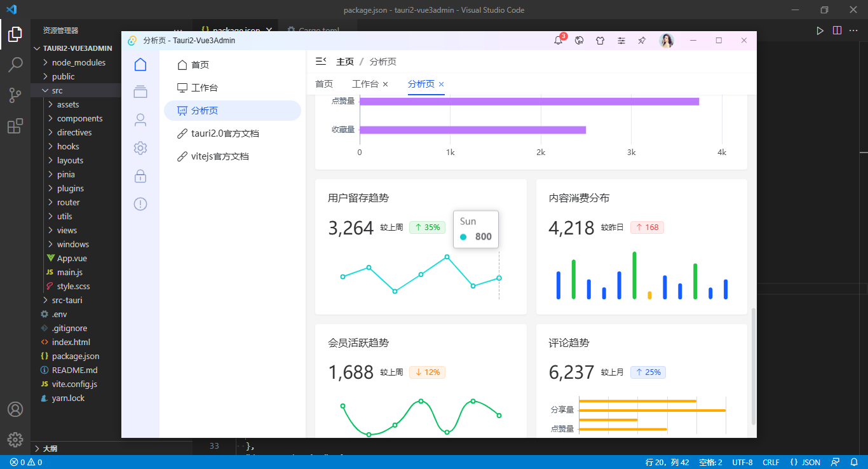Pin the window with the pin icon

[x=641, y=39]
